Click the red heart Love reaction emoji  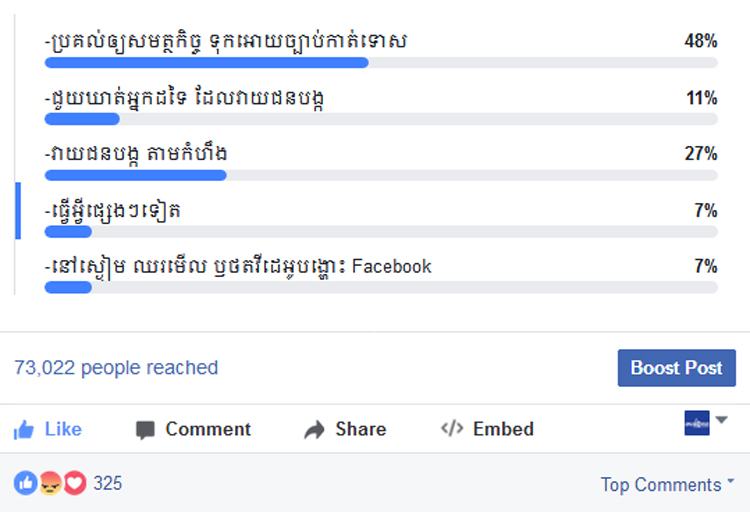(75, 484)
